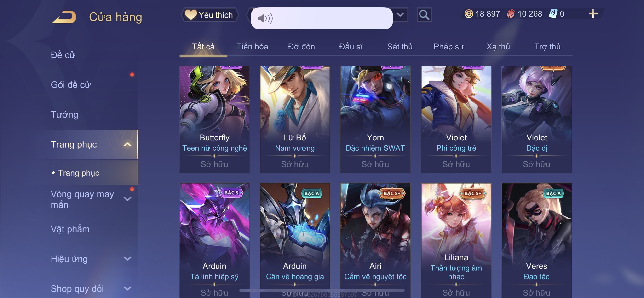Tap the gold coin currency icon
The width and height of the screenshot is (644, 298).
pyautogui.click(x=468, y=13)
